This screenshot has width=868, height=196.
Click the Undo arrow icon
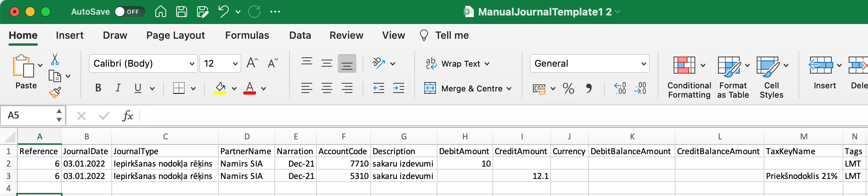(223, 12)
